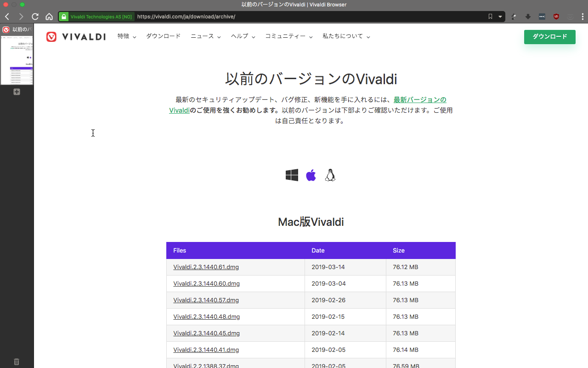Expand the 特徴 menu
This screenshot has height=368, width=588.
(127, 36)
